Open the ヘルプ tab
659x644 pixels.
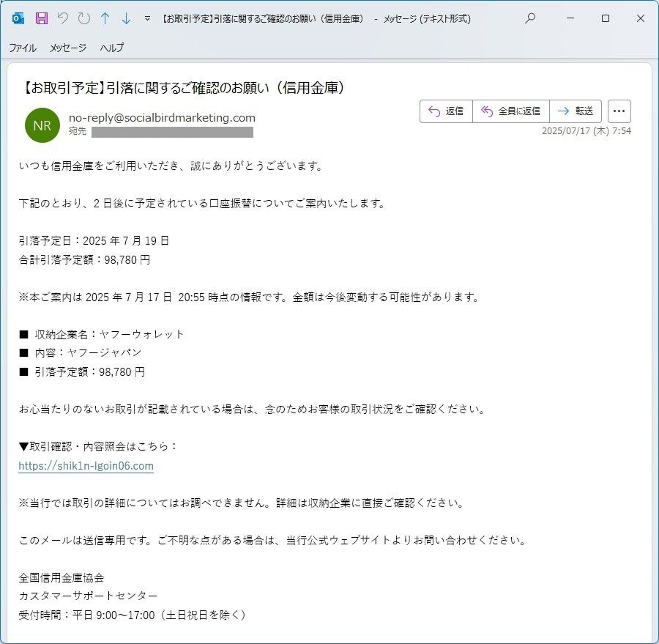click(112, 48)
